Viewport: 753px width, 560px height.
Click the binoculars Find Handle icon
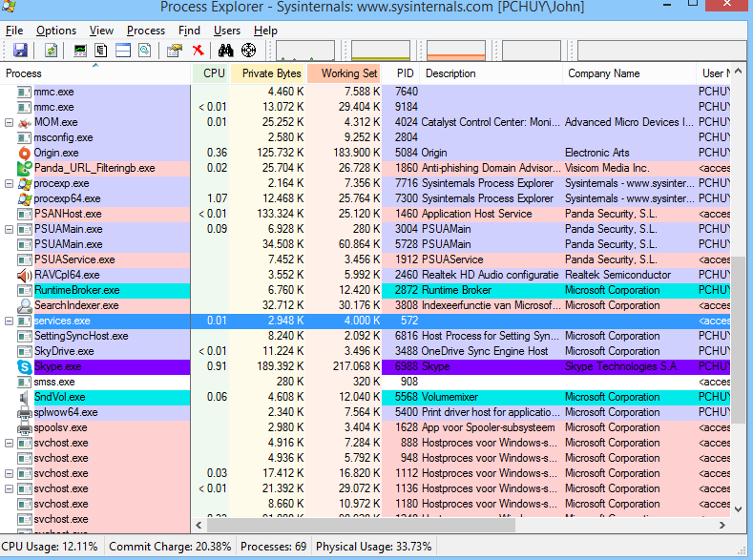(x=225, y=50)
